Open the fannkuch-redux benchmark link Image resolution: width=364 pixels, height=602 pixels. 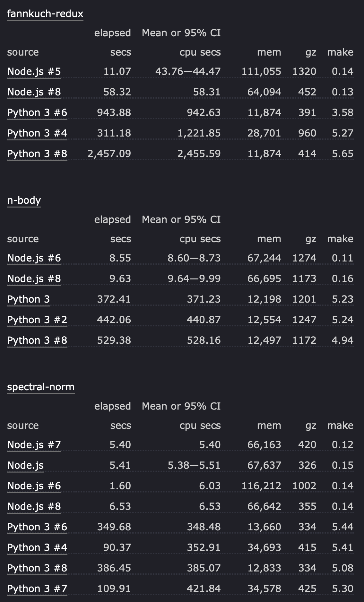pos(45,14)
